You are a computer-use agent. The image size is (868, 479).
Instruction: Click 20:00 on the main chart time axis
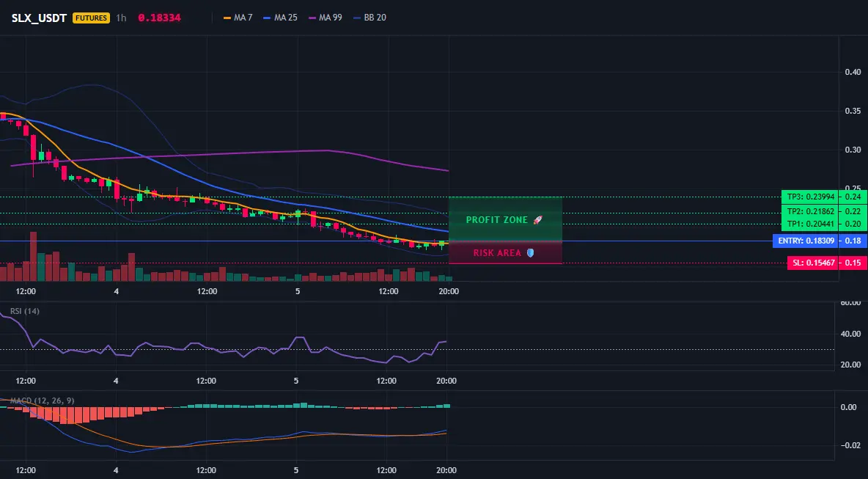tap(449, 291)
